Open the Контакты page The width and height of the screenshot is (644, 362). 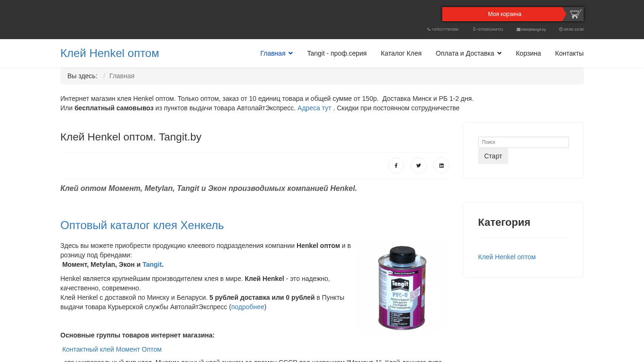pos(570,53)
